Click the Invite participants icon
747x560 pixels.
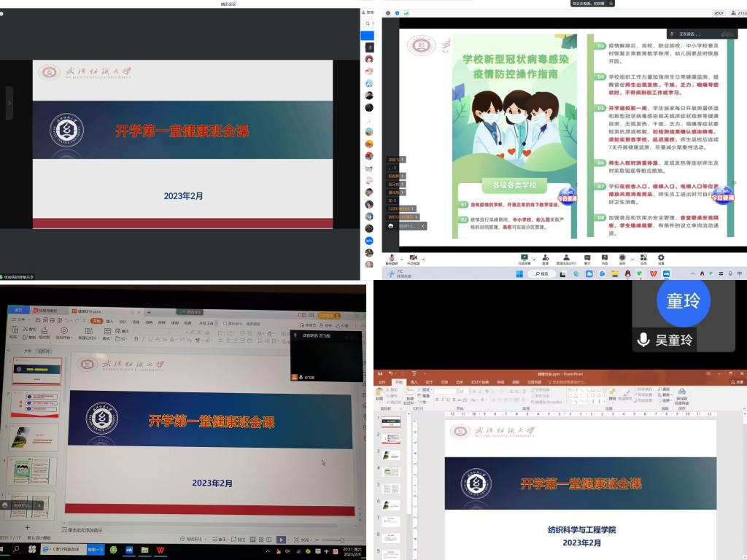(546, 257)
